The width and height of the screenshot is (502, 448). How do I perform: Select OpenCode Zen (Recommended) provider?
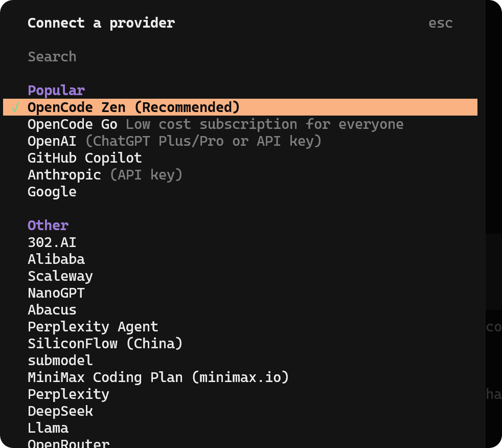[x=133, y=107]
